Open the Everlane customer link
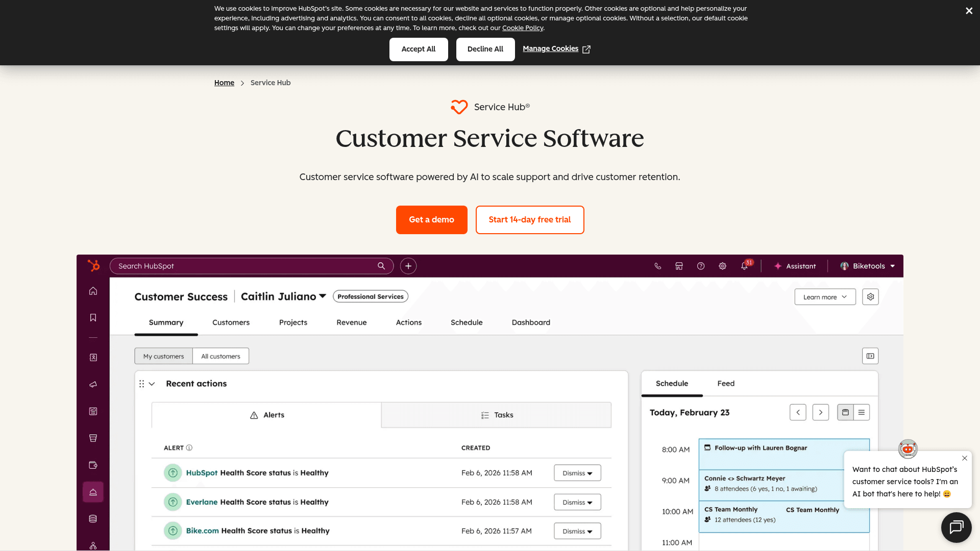The image size is (980, 551). (x=202, y=502)
